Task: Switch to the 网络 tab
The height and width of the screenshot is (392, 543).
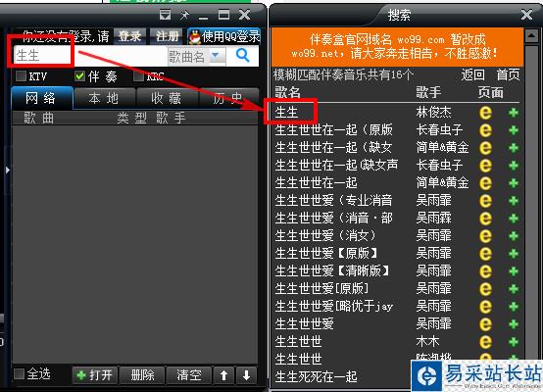Action: point(42,98)
